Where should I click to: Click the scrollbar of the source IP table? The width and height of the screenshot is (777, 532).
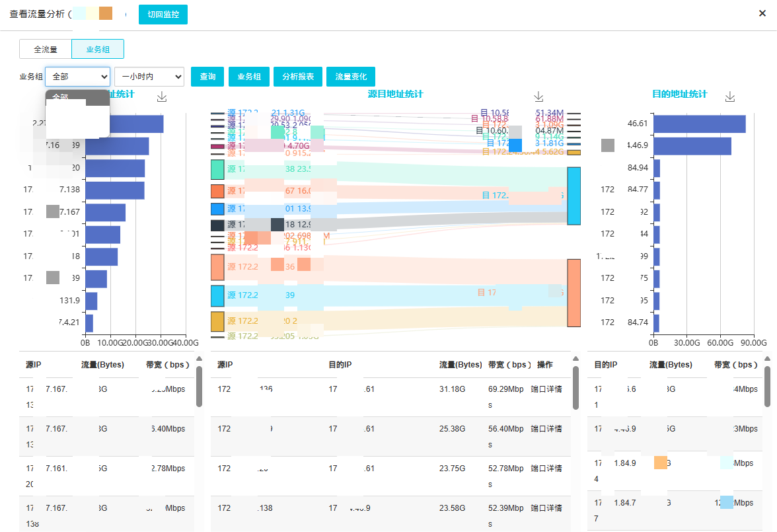coord(200,387)
